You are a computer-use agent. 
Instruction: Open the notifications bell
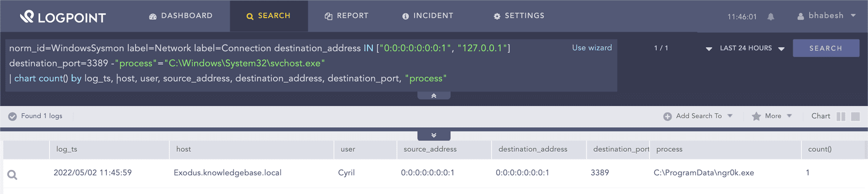(771, 17)
